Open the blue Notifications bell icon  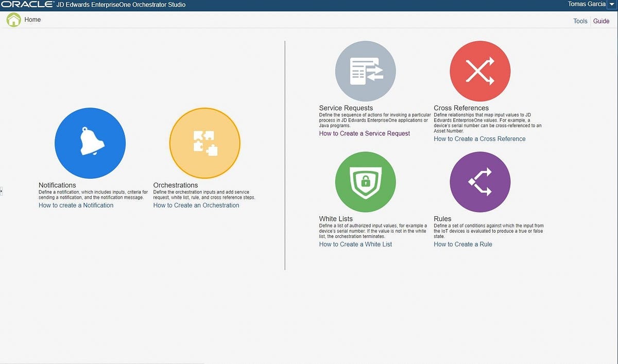point(90,143)
